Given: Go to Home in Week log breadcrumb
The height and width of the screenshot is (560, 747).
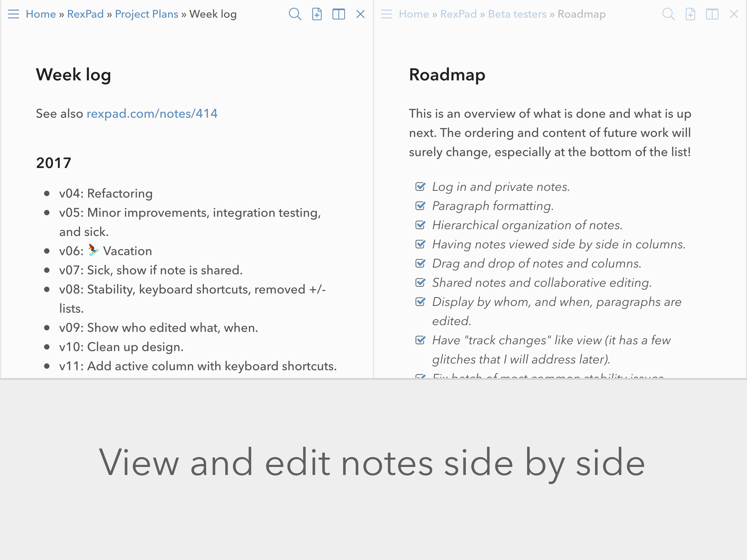Looking at the screenshot, I should pos(41,14).
